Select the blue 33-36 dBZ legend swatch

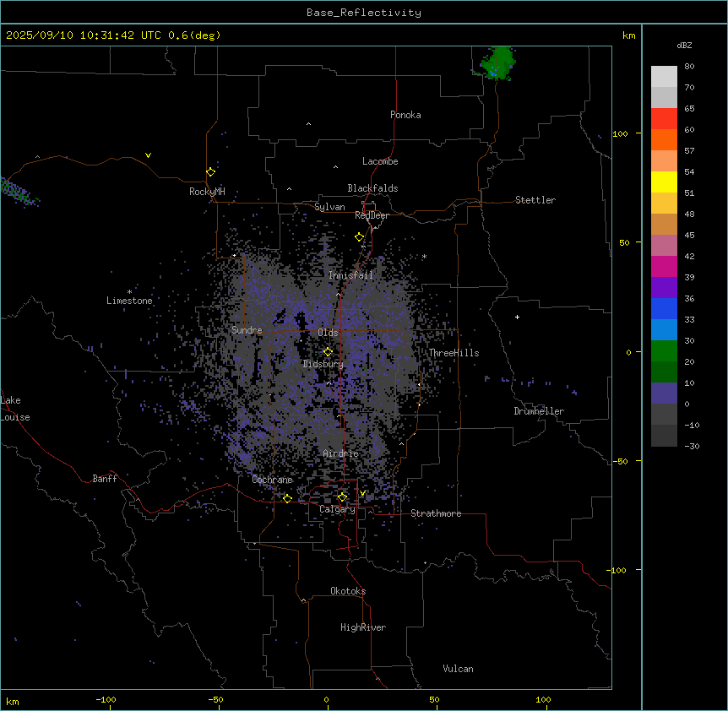coord(664,308)
